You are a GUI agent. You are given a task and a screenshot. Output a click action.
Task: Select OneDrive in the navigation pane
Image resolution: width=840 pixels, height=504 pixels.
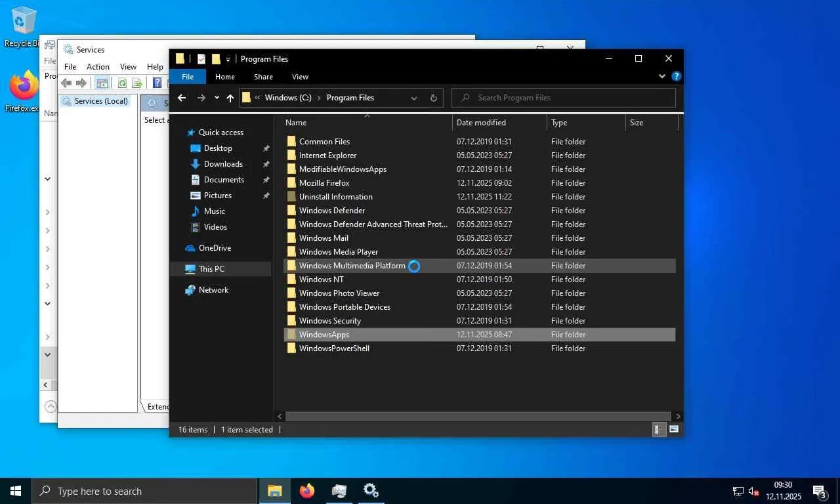tap(215, 248)
